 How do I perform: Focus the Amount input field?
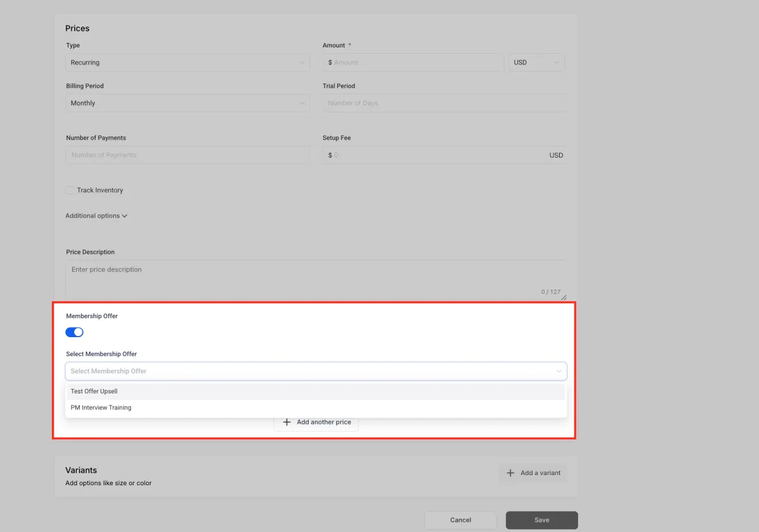pos(414,63)
